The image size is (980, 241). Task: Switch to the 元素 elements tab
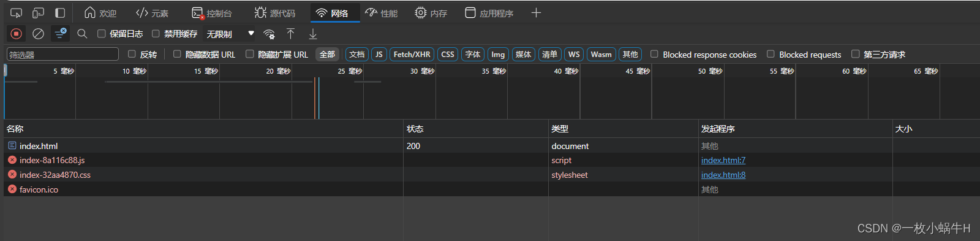153,13
